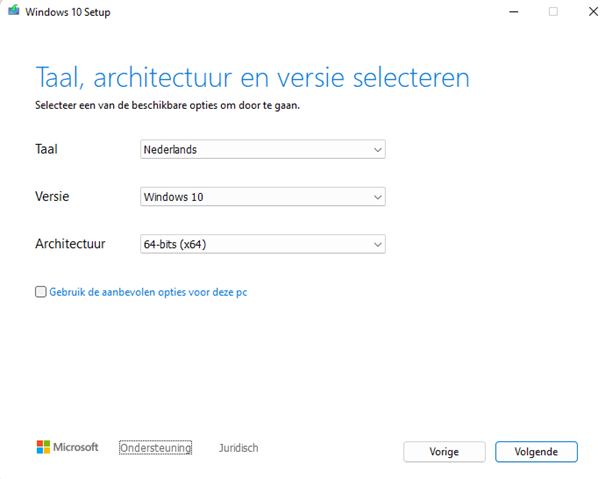Go back with the Vorige button

[x=444, y=452]
